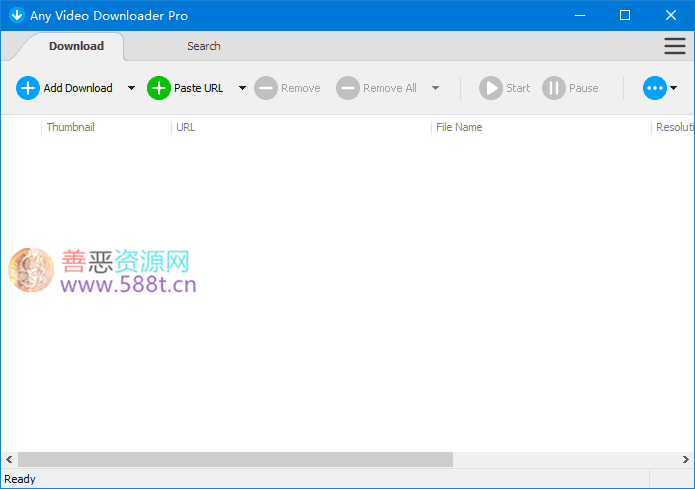Click the Remove All label
The height and width of the screenshot is (489, 695).
pyautogui.click(x=390, y=88)
